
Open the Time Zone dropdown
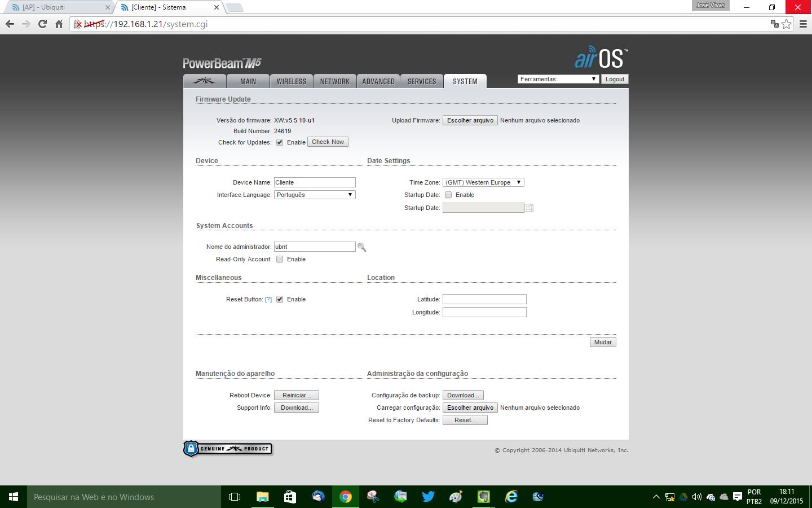tap(483, 182)
